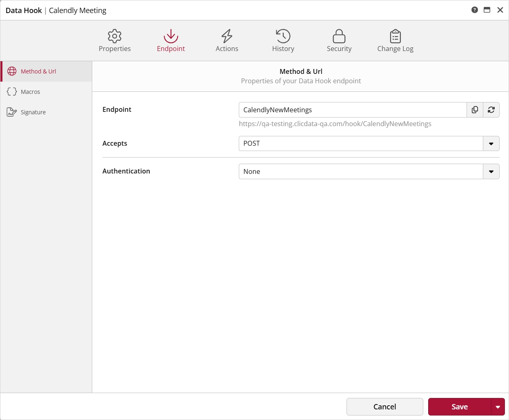Expand the Authentication dropdown arrow
509x420 pixels.
point(491,171)
